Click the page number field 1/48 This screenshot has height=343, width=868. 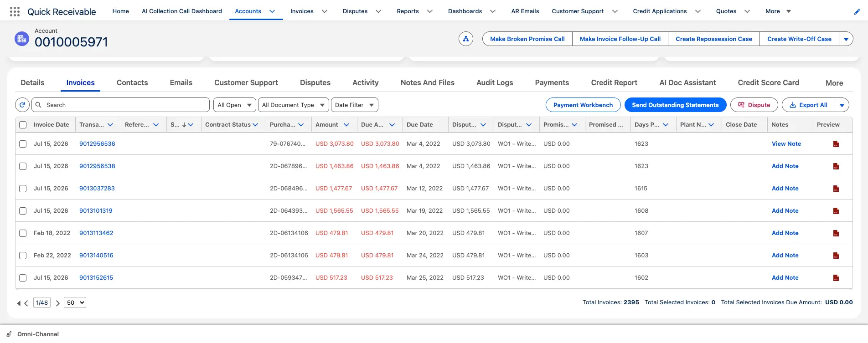pyautogui.click(x=42, y=302)
